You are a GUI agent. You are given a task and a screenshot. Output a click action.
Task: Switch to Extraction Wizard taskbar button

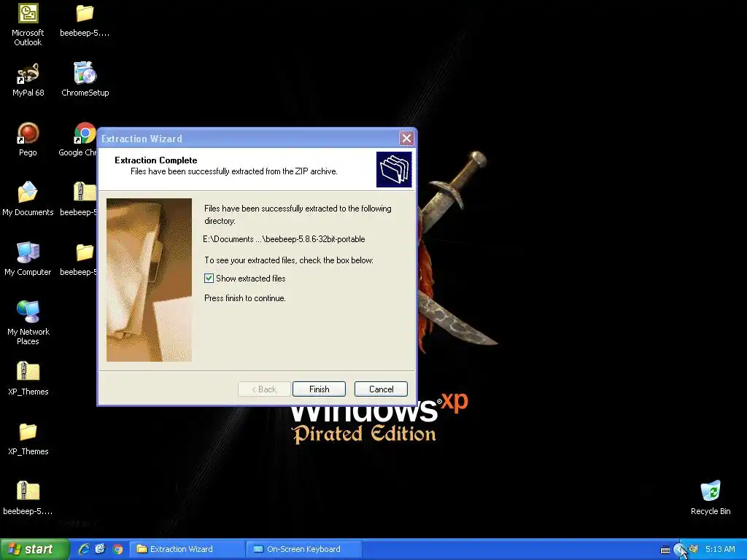point(187,549)
